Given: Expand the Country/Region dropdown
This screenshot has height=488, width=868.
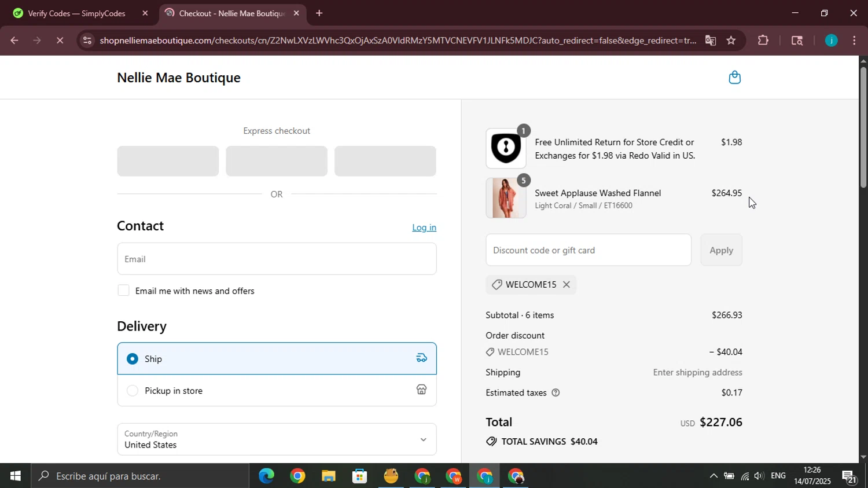Looking at the screenshot, I should [277, 439].
